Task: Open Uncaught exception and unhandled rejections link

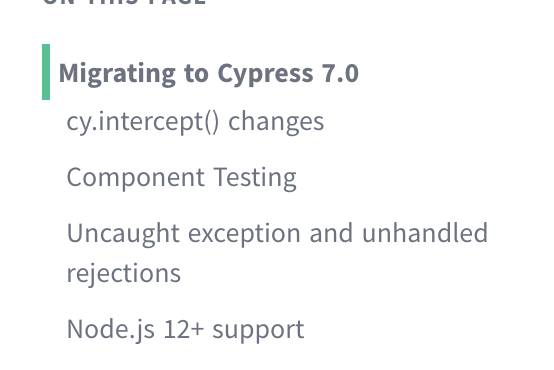Action: pos(277,253)
